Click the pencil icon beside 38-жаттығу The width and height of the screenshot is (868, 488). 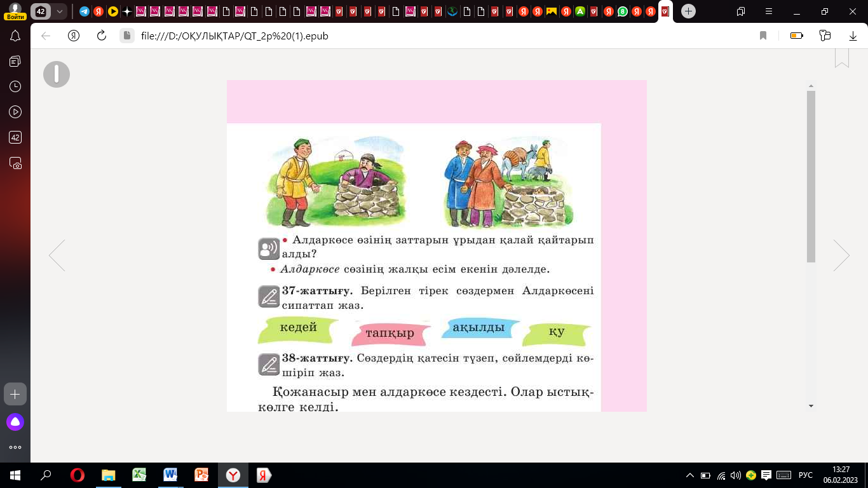coord(269,365)
